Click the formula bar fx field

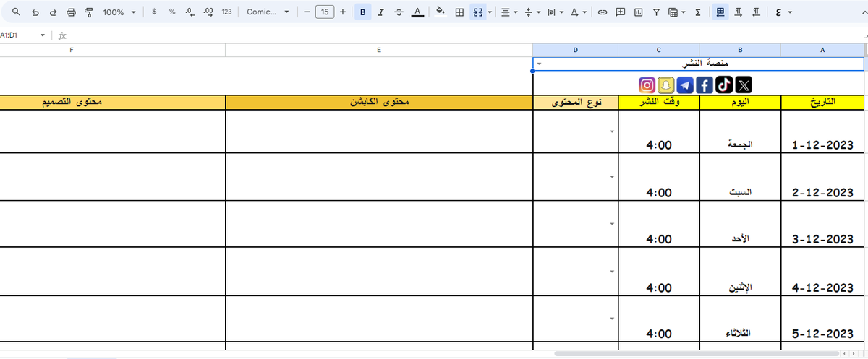(463, 35)
